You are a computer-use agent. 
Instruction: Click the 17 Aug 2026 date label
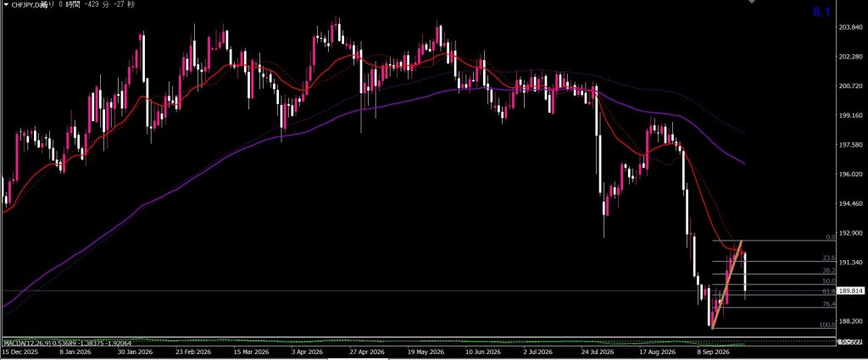[x=659, y=352]
